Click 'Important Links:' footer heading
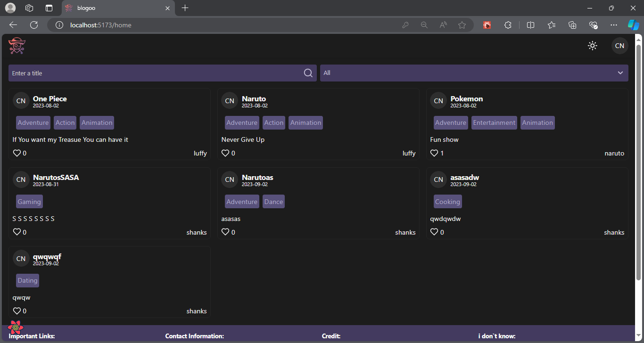Image resolution: width=644 pixels, height=343 pixels. pos(32,336)
